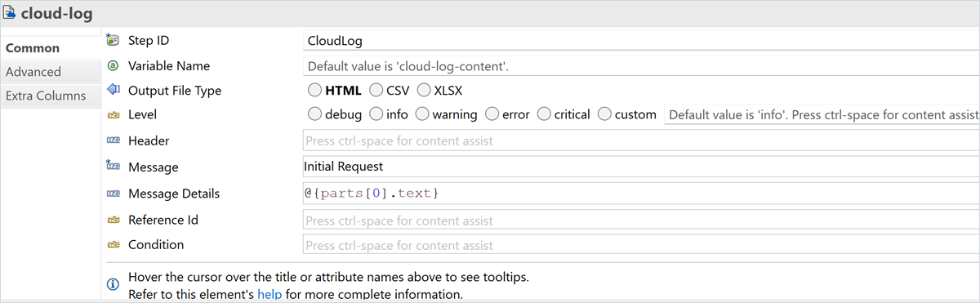Click the Output File Type label
The width and height of the screenshot is (980, 303).
pyautogui.click(x=175, y=91)
